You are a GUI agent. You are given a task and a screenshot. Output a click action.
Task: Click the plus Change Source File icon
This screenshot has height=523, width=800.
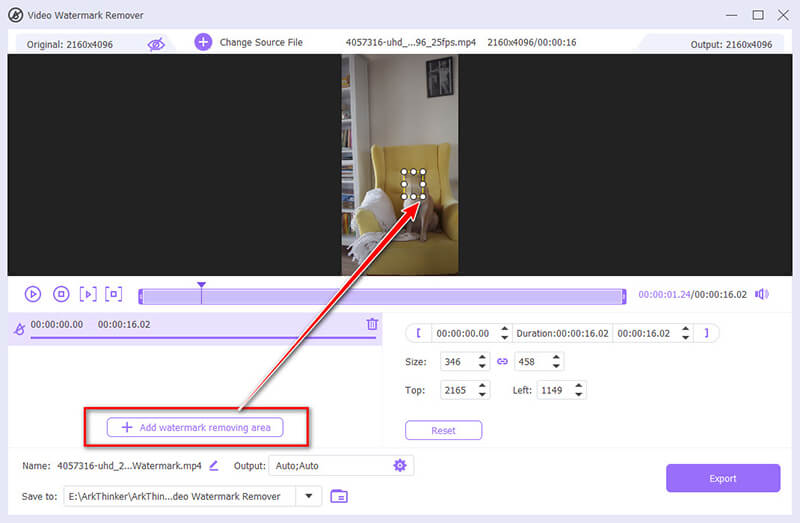point(203,42)
